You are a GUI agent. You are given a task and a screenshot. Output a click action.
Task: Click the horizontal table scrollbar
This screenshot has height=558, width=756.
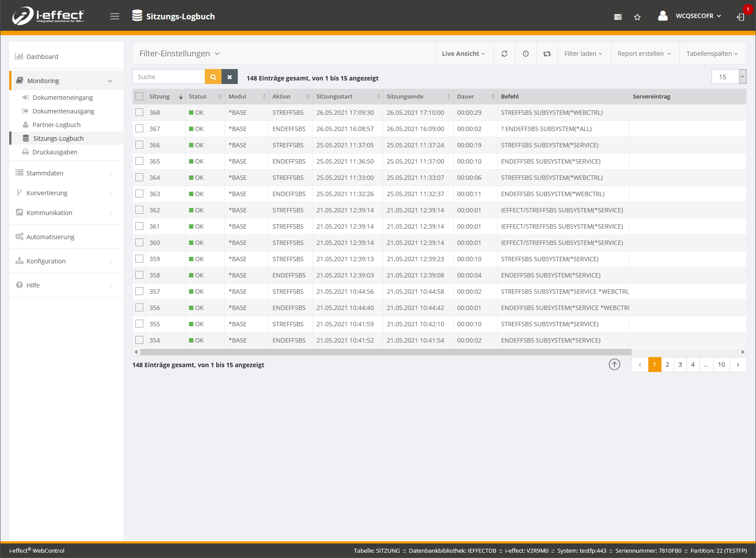point(385,352)
